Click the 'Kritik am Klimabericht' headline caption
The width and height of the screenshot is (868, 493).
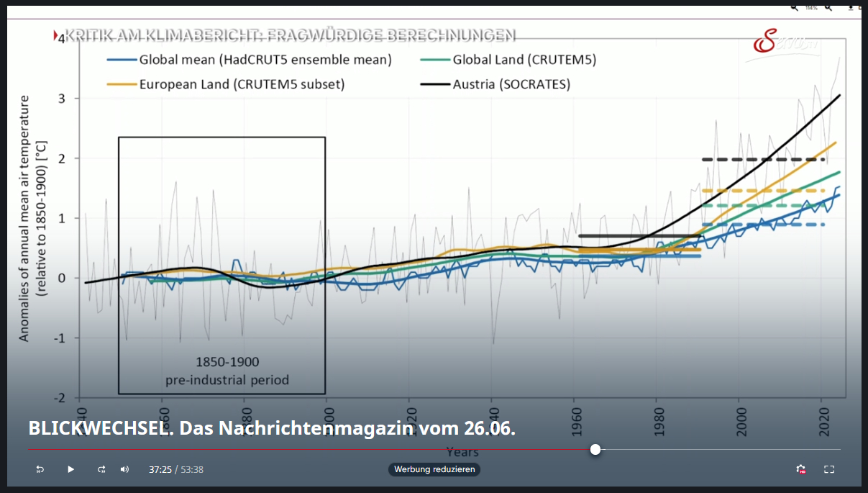coord(290,35)
